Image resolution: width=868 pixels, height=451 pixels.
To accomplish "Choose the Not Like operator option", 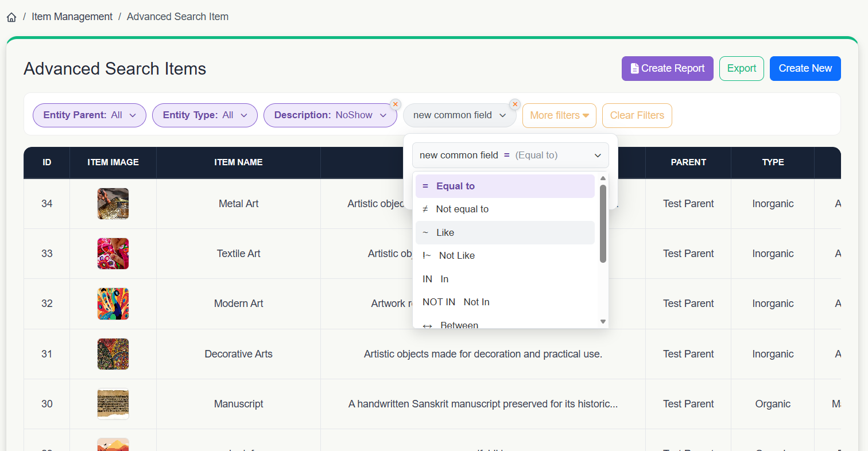I will [x=505, y=256].
